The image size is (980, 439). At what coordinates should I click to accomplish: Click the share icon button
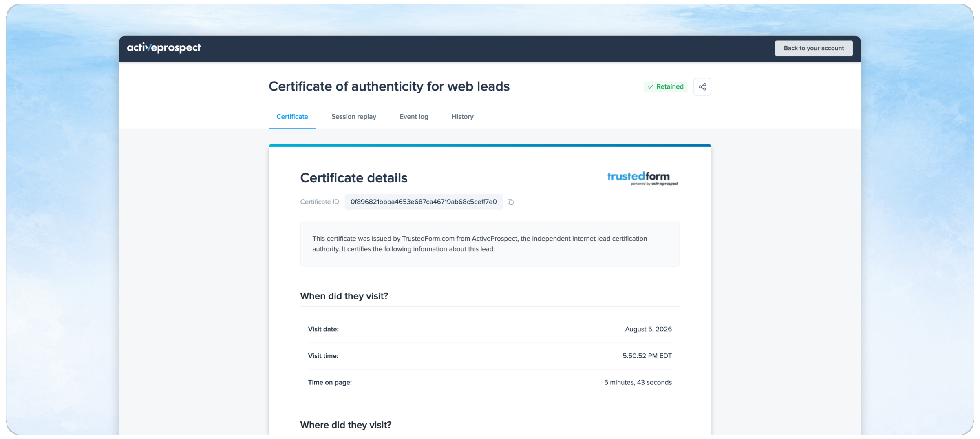click(x=702, y=87)
